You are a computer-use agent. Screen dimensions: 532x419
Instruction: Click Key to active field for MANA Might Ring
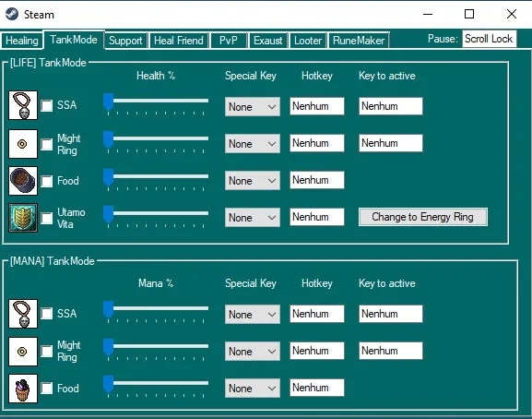pos(391,351)
